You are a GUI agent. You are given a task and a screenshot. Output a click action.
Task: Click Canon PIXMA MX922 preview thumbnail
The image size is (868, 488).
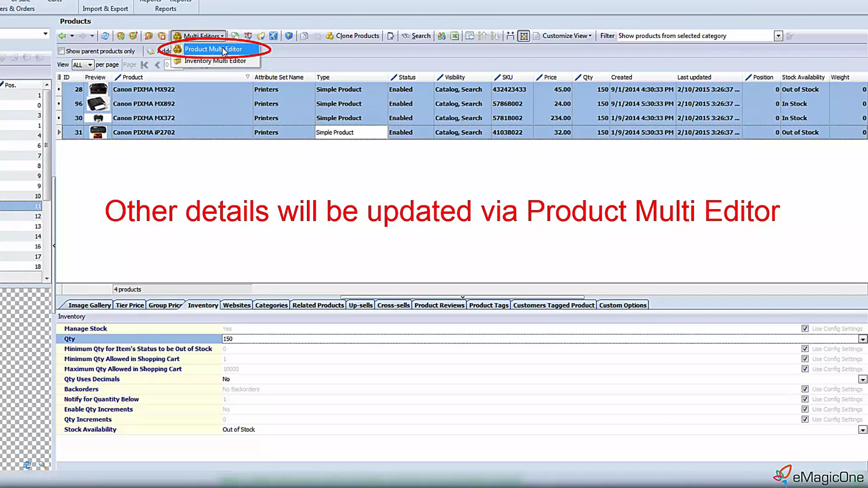(98, 89)
